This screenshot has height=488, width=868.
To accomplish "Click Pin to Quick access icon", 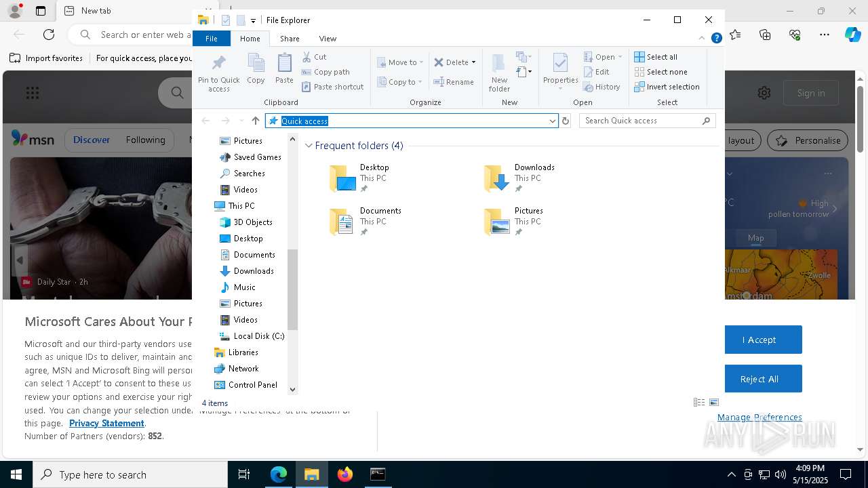I will [x=218, y=73].
